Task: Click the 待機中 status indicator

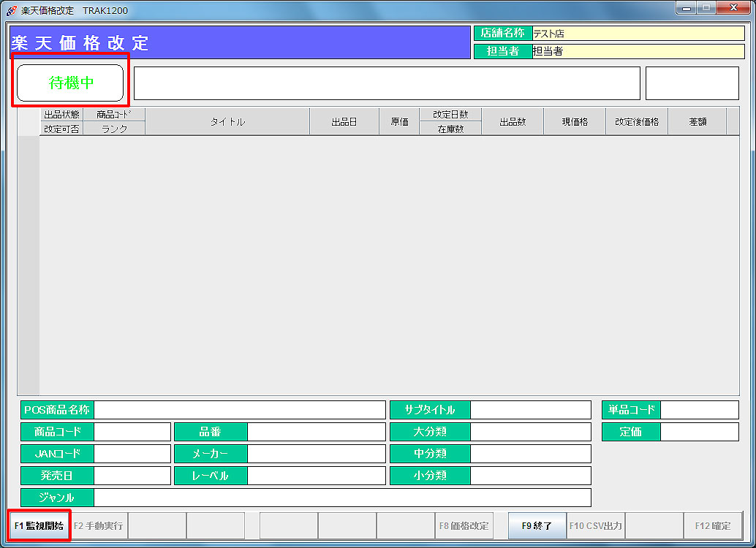Action: 70,83
